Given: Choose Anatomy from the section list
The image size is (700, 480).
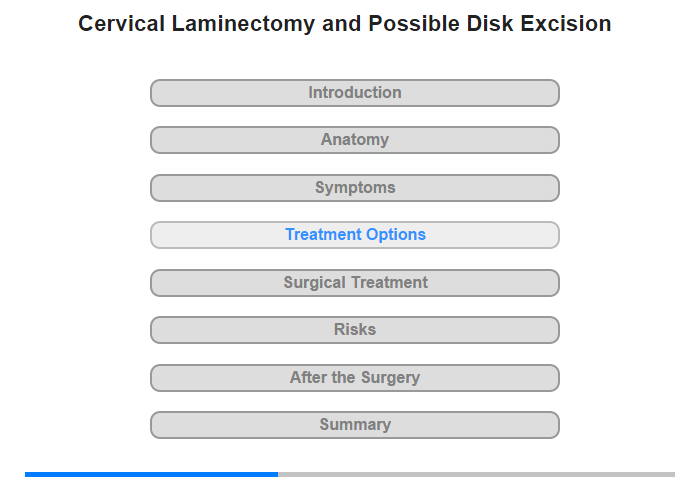Looking at the screenshot, I should 354,140.
